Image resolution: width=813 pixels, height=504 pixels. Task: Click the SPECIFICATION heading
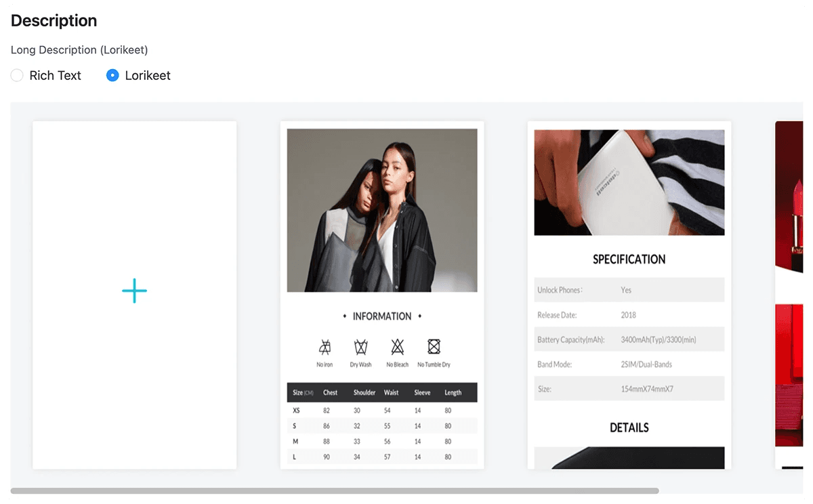[629, 259]
